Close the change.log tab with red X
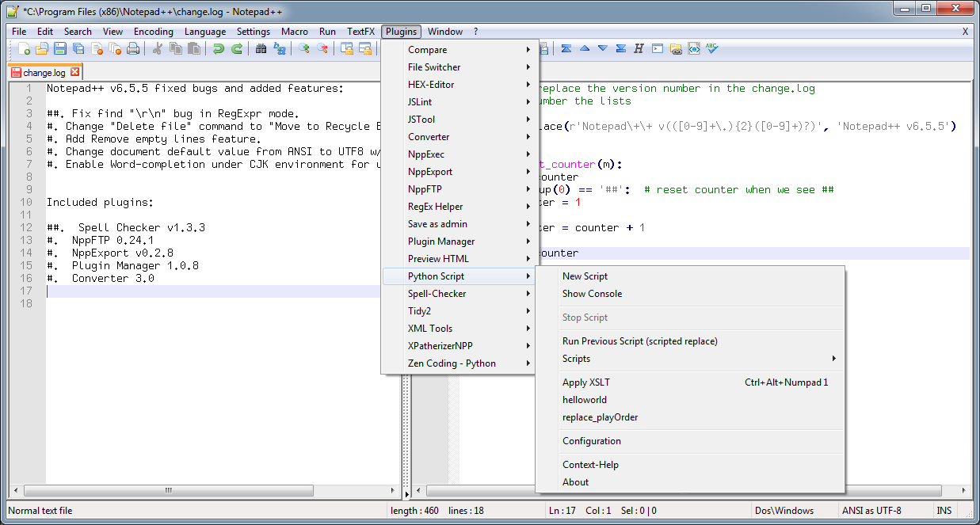 [x=75, y=72]
